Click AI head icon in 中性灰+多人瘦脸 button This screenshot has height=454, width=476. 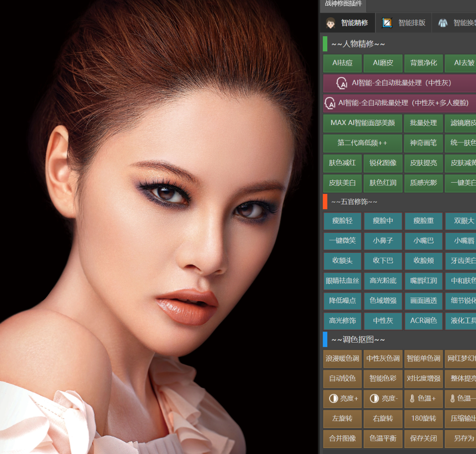[330, 103]
